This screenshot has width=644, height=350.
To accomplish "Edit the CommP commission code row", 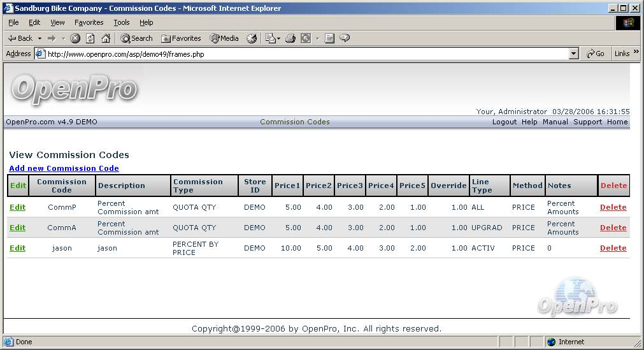I will click(17, 207).
